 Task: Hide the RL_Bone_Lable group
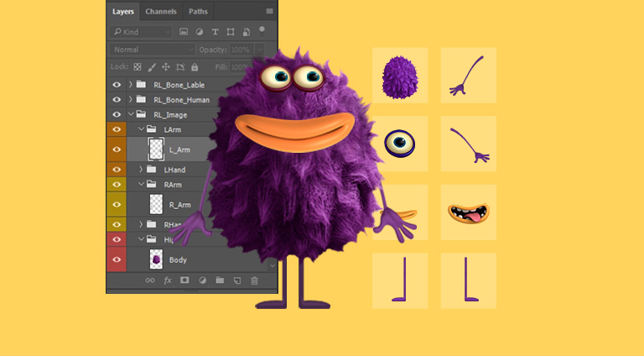click(x=117, y=85)
